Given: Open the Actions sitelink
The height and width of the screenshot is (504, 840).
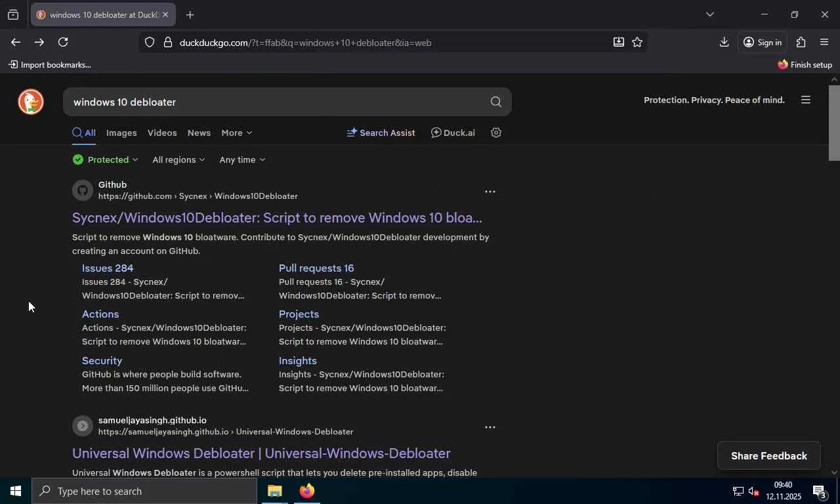Looking at the screenshot, I should pyautogui.click(x=100, y=314).
